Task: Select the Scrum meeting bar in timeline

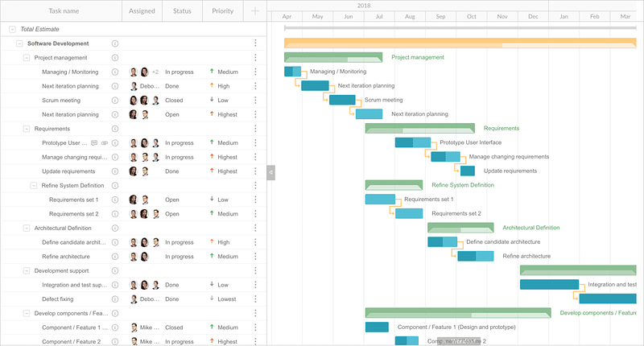Action: [342, 100]
